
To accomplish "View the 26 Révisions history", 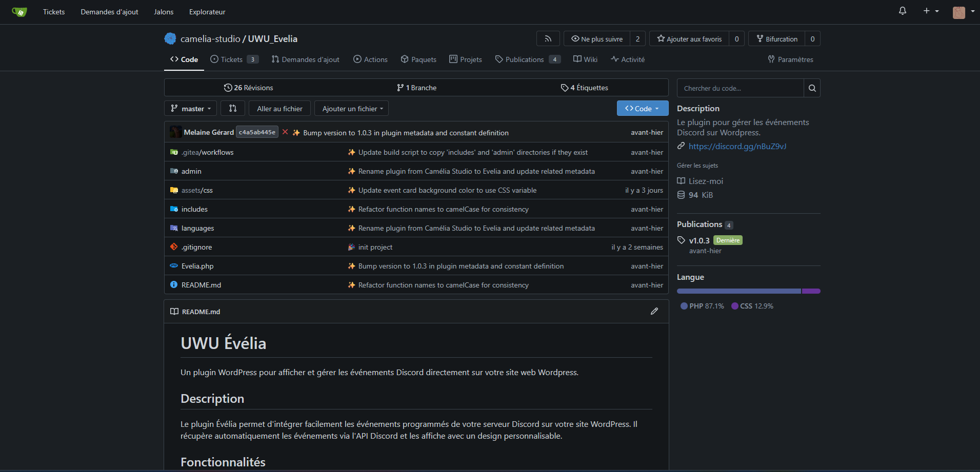I will tap(248, 88).
